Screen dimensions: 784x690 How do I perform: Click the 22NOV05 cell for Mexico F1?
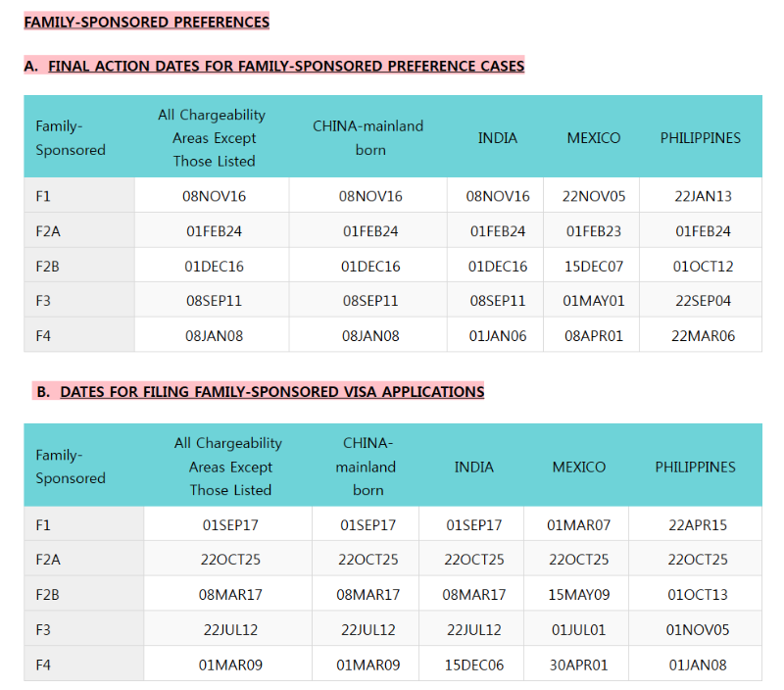pyautogui.click(x=594, y=196)
